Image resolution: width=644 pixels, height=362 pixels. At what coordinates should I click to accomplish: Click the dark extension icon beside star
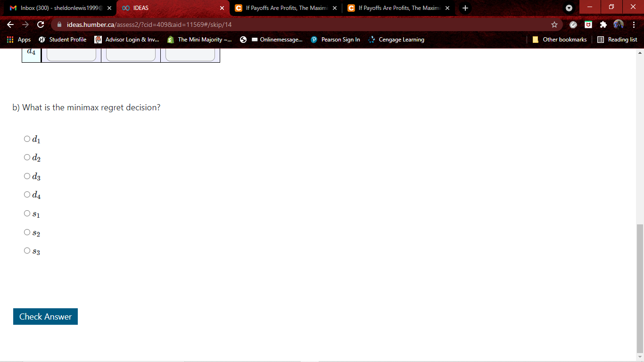click(573, 25)
